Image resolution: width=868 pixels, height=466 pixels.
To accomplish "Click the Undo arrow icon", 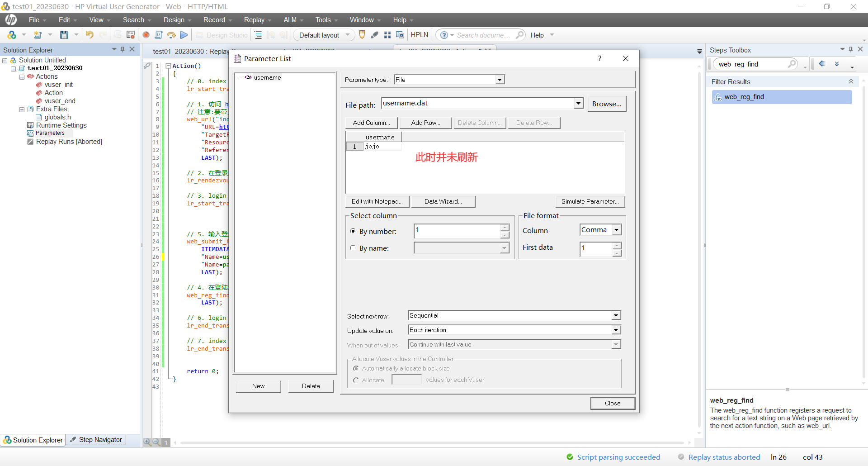I will [90, 35].
